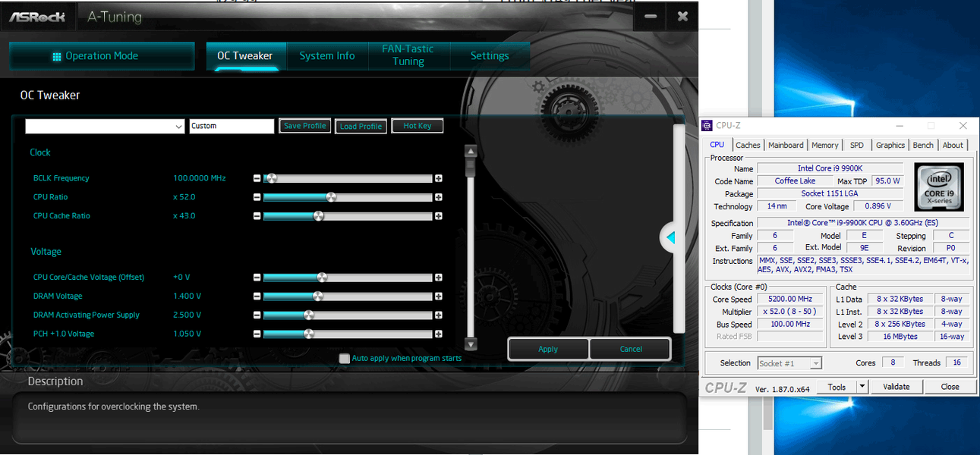Apply the overclock settings
Image resolution: width=980 pixels, height=455 pixels.
(x=548, y=349)
